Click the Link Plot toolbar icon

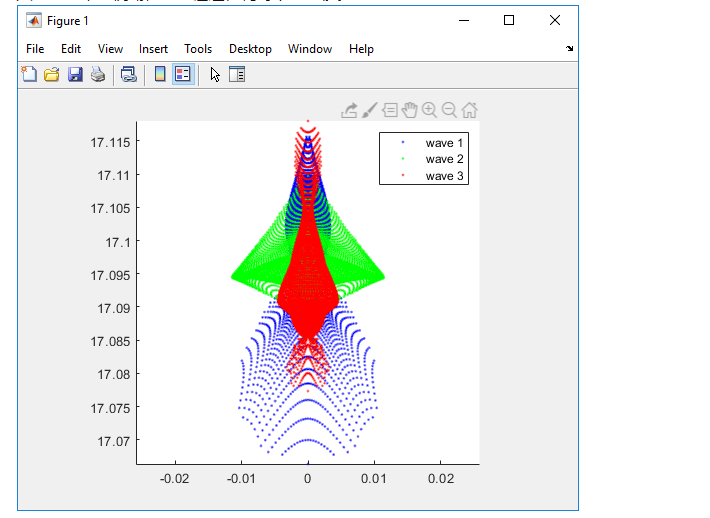pos(128,74)
